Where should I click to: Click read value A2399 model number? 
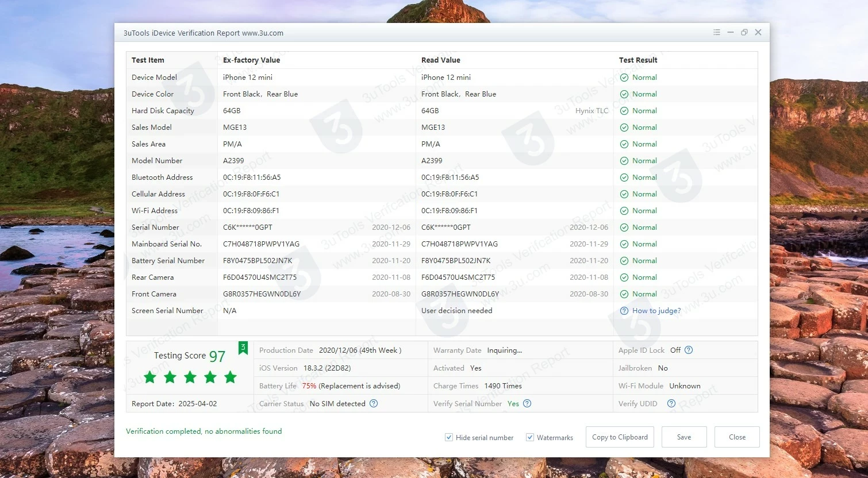tap(432, 161)
